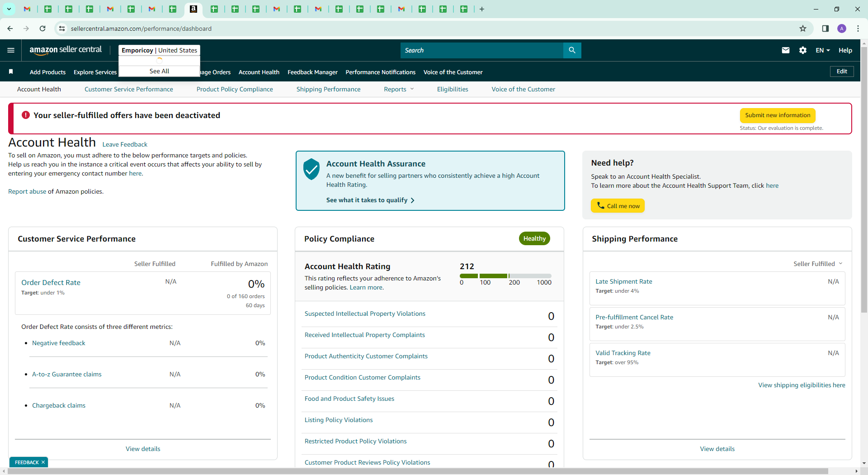Open the Order Defect Rate link
The width and height of the screenshot is (868, 475).
51,282
